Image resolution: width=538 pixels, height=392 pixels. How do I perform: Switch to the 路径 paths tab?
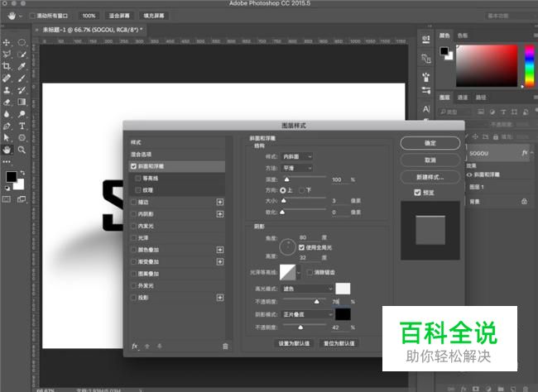point(481,98)
